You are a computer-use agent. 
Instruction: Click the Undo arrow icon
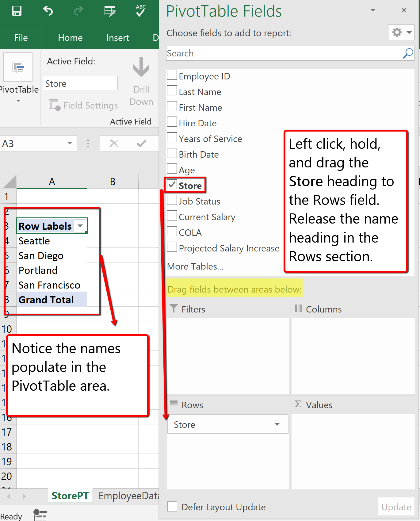[x=48, y=11]
